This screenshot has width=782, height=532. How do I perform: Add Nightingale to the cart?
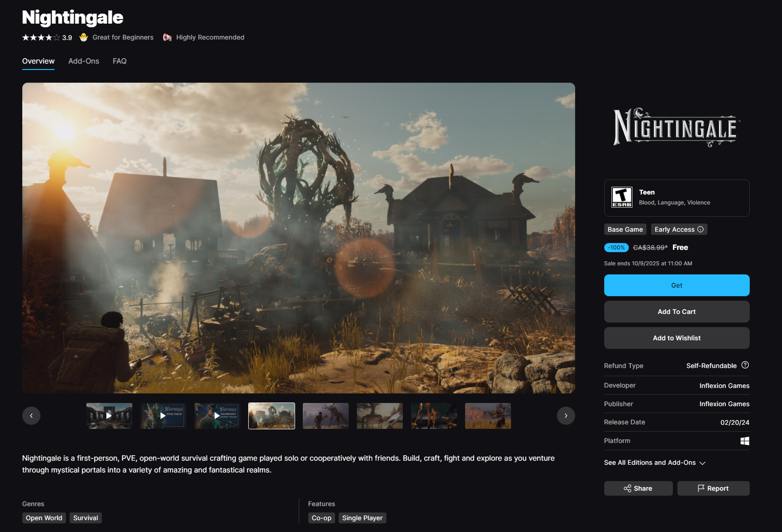(677, 312)
